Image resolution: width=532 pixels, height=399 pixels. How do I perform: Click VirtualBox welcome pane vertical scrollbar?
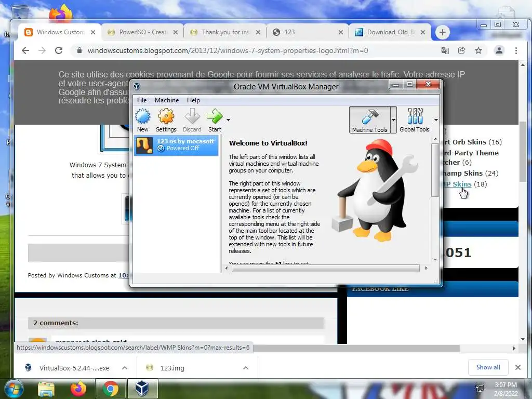pos(435,170)
